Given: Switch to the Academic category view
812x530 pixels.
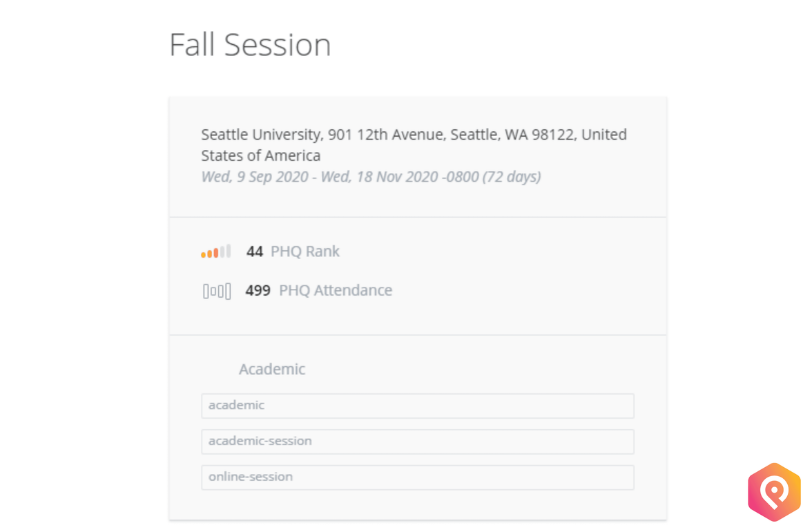Looking at the screenshot, I should coord(272,369).
